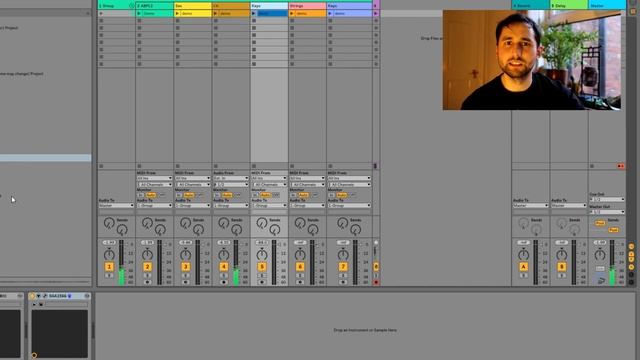Arm track 7 for recording
The height and width of the screenshot is (360, 640).
point(343,282)
